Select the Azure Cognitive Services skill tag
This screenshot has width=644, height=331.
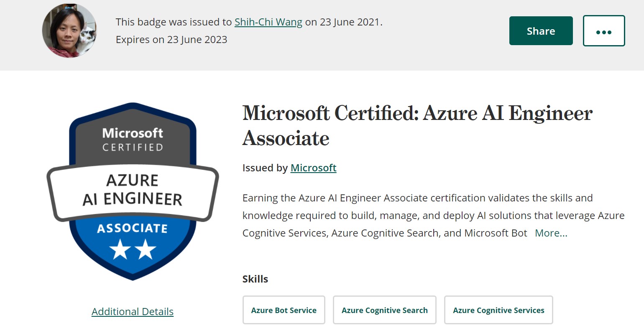tap(498, 310)
